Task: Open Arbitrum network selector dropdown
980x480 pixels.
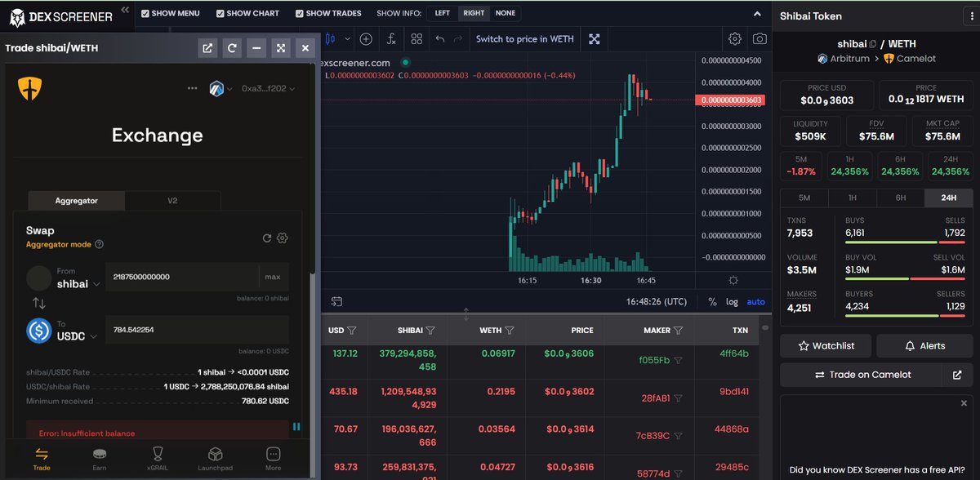Action: tap(220, 88)
